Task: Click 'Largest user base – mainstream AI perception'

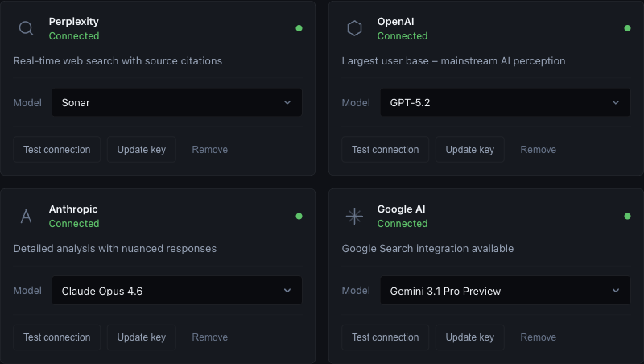Action: (x=453, y=61)
